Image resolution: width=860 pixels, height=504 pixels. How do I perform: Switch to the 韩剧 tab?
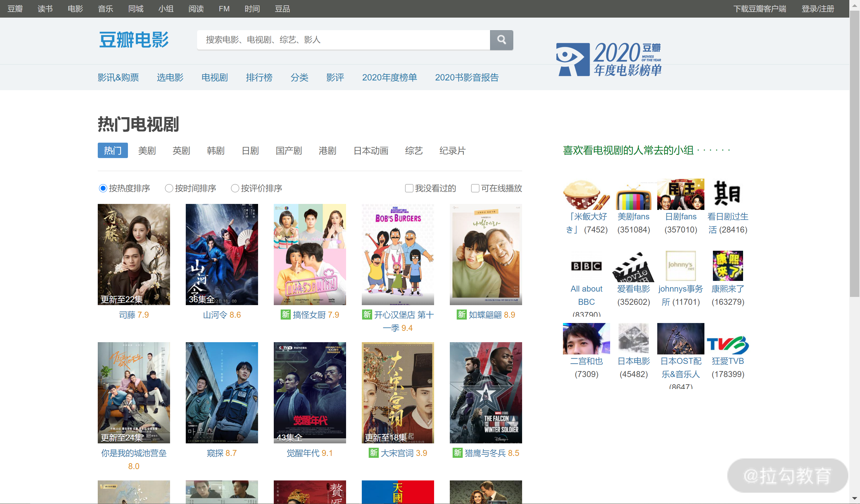click(x=216, y=151)
